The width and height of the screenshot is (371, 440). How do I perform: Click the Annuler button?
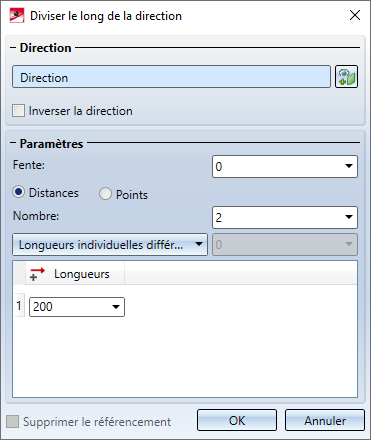(325, 420)
